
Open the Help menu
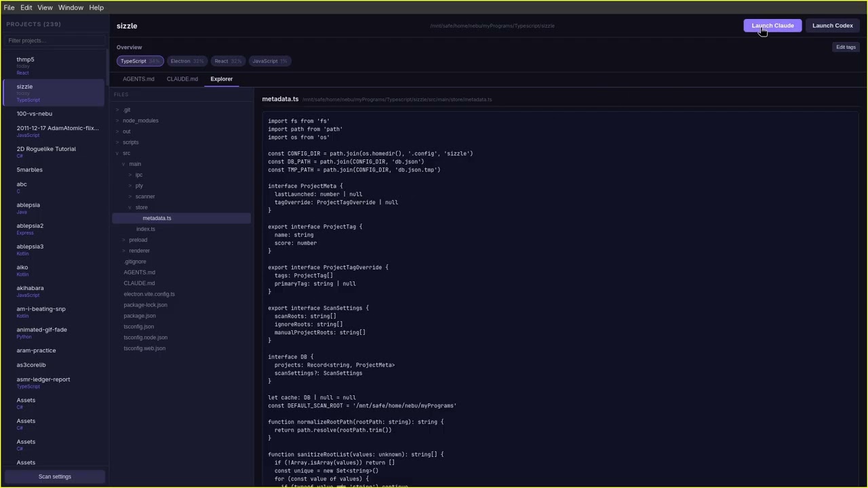pyautogui.click(x=96, y=7)
